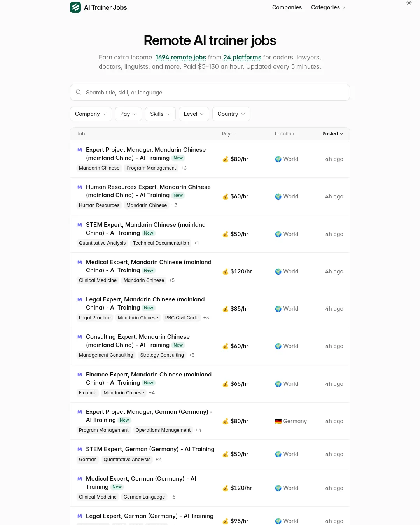The image size is (420, 525).
Task: Click the Human Resources skill tag
Action: point(99,205)
